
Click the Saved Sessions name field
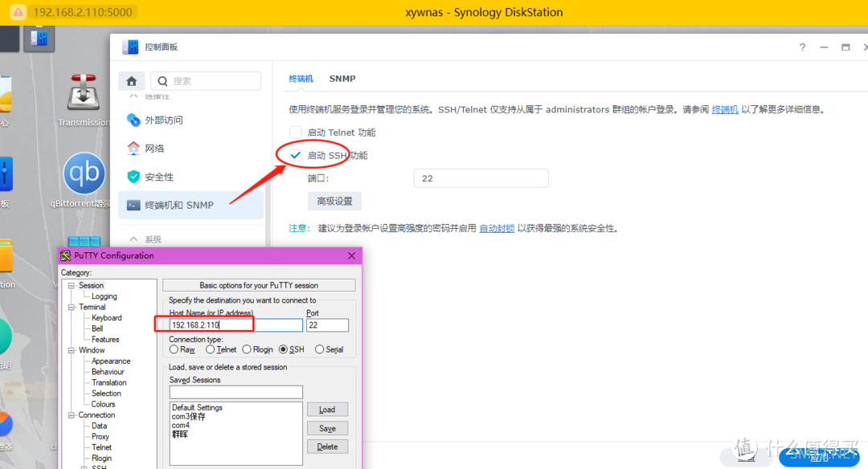(235, 392)
